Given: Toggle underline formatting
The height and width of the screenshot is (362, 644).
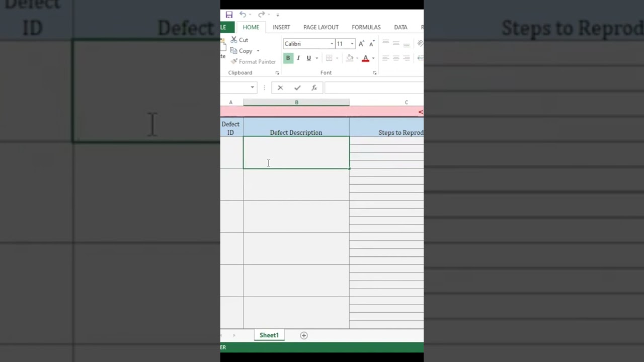Looking at the screenshot, I should [309, 58].
